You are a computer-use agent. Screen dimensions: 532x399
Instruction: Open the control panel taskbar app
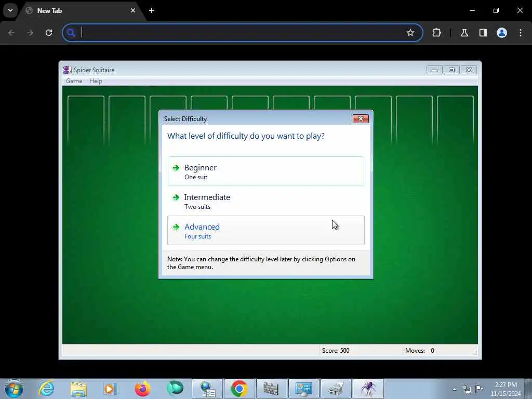(x=303, y=389)
